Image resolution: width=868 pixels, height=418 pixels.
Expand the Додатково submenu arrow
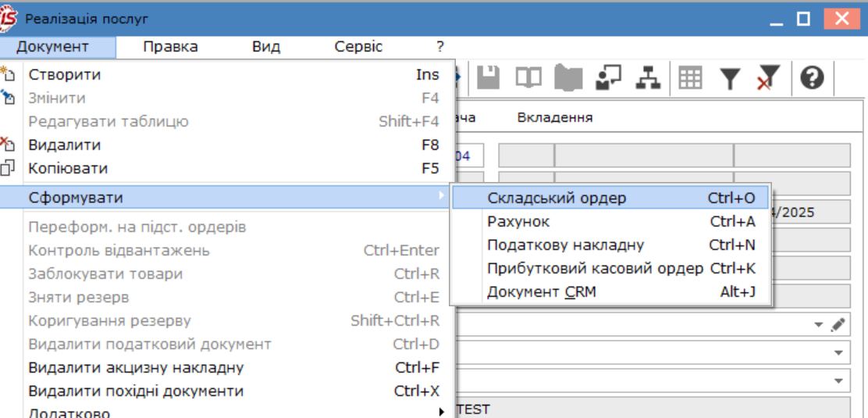442,412
